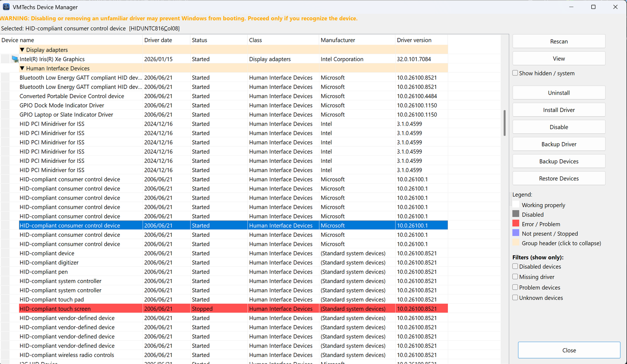Screen dimensions: 627x364
Task: Sort by the Class column header
Action: click(x=283, y=40)
